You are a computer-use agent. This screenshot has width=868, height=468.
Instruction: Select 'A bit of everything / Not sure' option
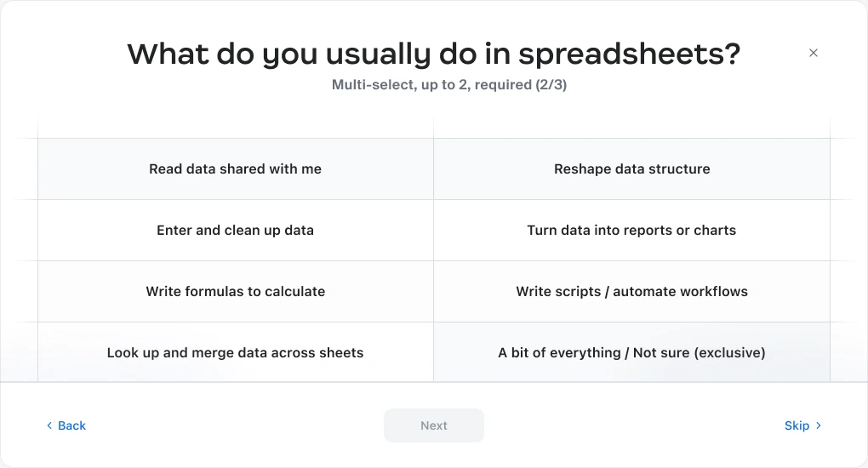tap(631, 352)
